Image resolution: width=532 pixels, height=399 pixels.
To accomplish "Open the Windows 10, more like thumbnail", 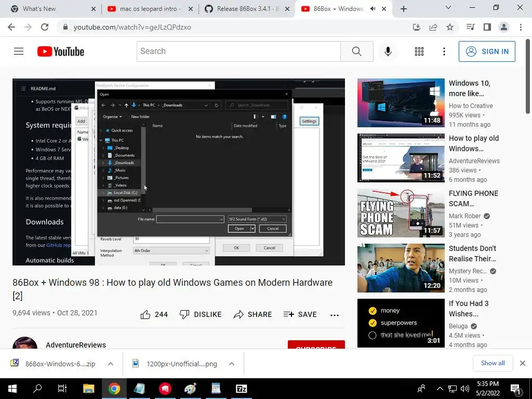I will [x=401, y=103].
